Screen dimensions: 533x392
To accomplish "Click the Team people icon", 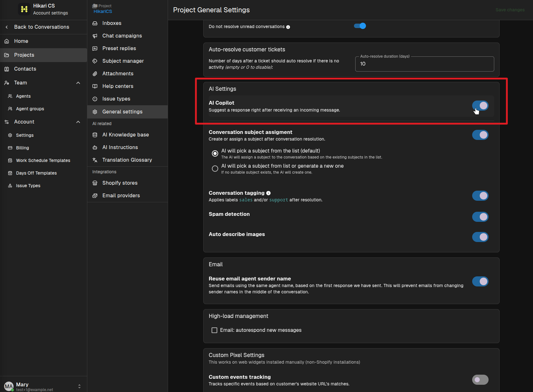I will click(x=7, y=83).
